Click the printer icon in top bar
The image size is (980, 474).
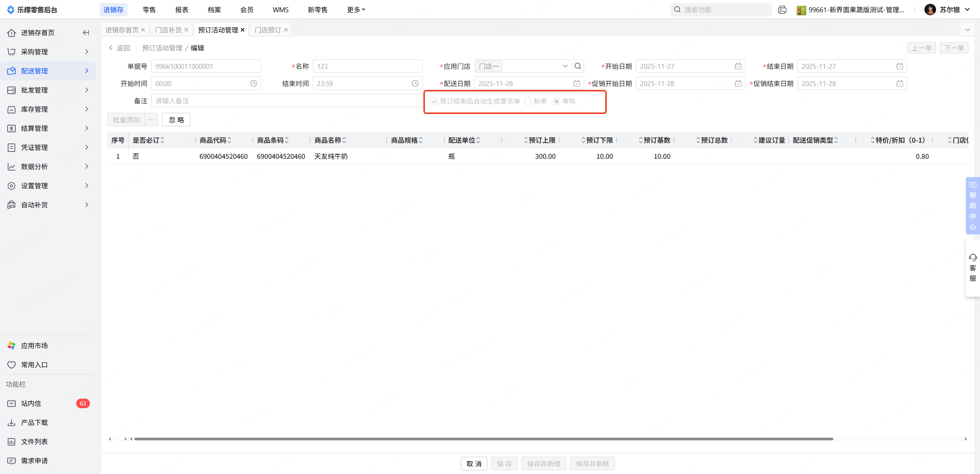[782, 10]
